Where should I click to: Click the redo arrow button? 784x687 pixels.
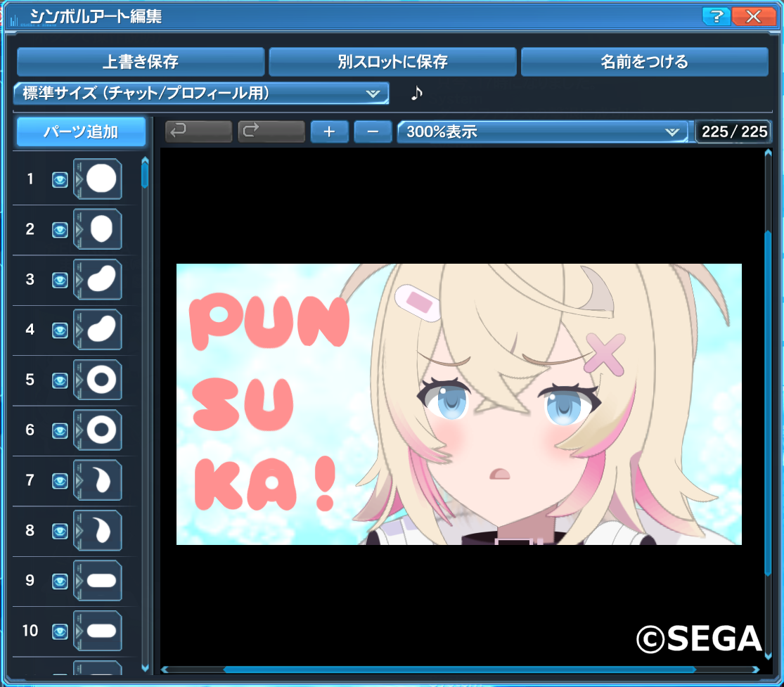271,131
